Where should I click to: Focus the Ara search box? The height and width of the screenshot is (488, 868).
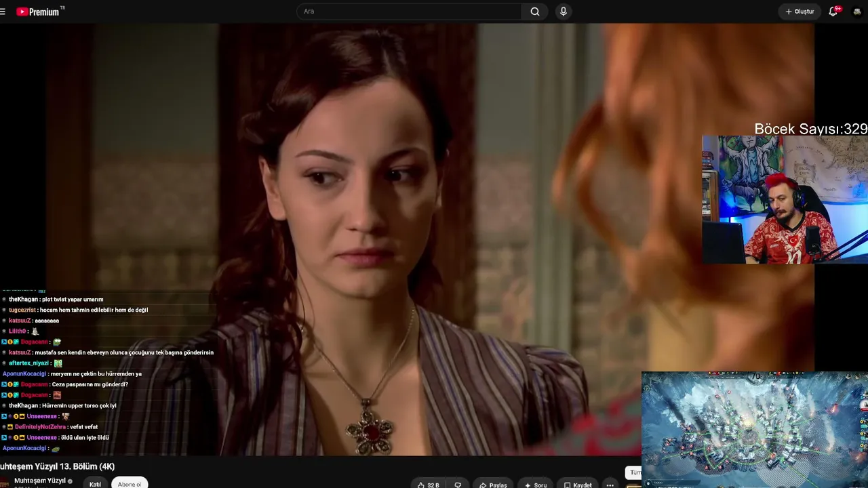[x=409, y=12]
